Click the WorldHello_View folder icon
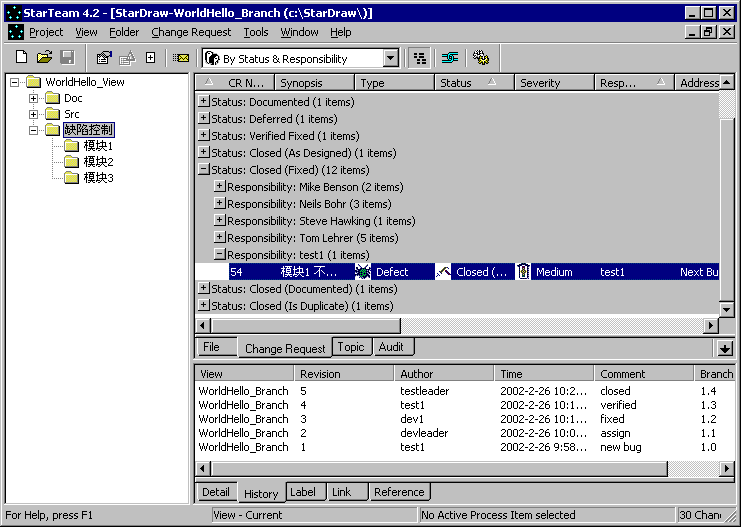 point(34,82)
